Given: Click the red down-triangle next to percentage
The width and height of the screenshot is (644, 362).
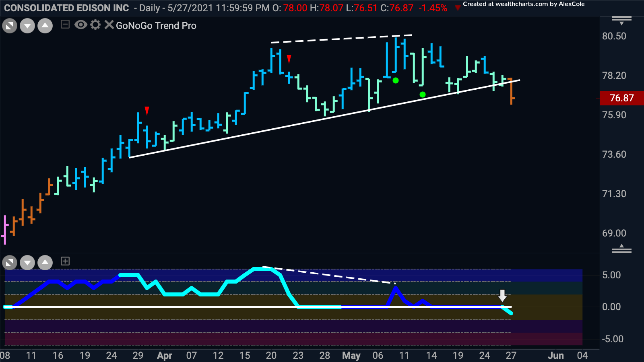Looking at the screenshot, I should pyautogui.click(x=457, y=8).
